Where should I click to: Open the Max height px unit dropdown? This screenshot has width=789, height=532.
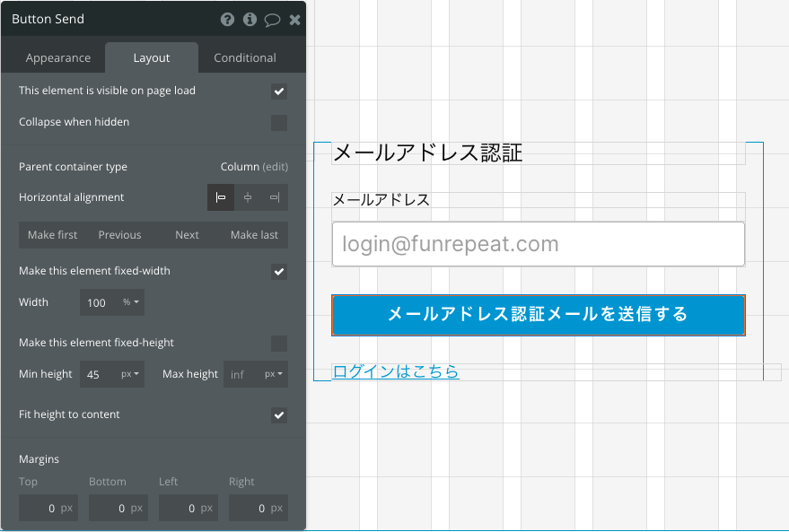274,374
